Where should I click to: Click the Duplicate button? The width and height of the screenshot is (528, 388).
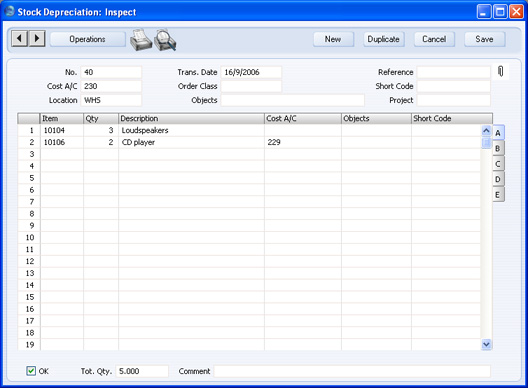pyautogui.click(x=384, y=39)
